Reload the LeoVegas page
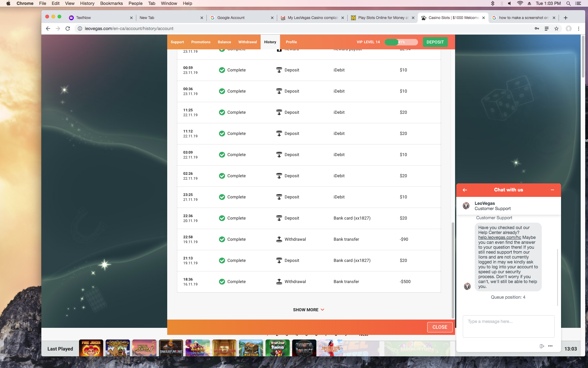The image size is (588, 368). point(68,29)
